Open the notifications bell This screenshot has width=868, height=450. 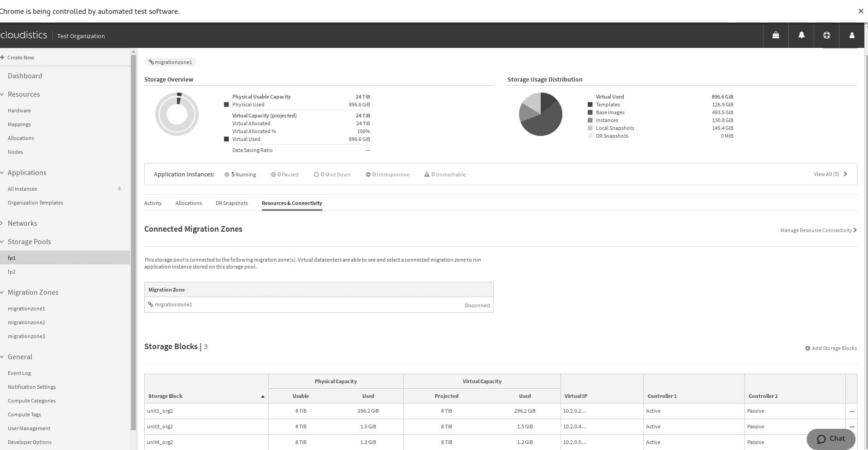[x=801, y=35]
